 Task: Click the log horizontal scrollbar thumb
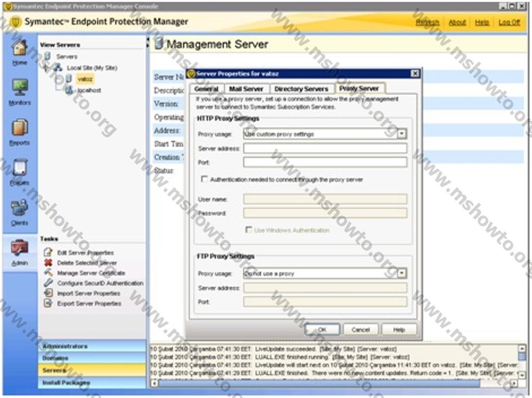(x=320, y=383)
